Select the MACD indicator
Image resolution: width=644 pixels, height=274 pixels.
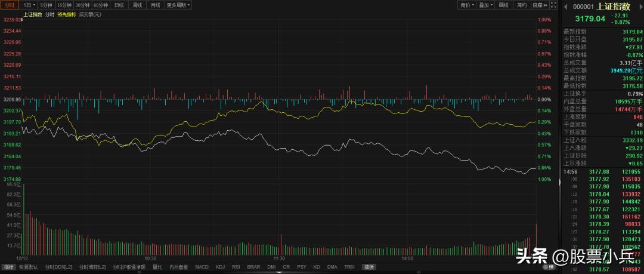[x=202, y=267]
